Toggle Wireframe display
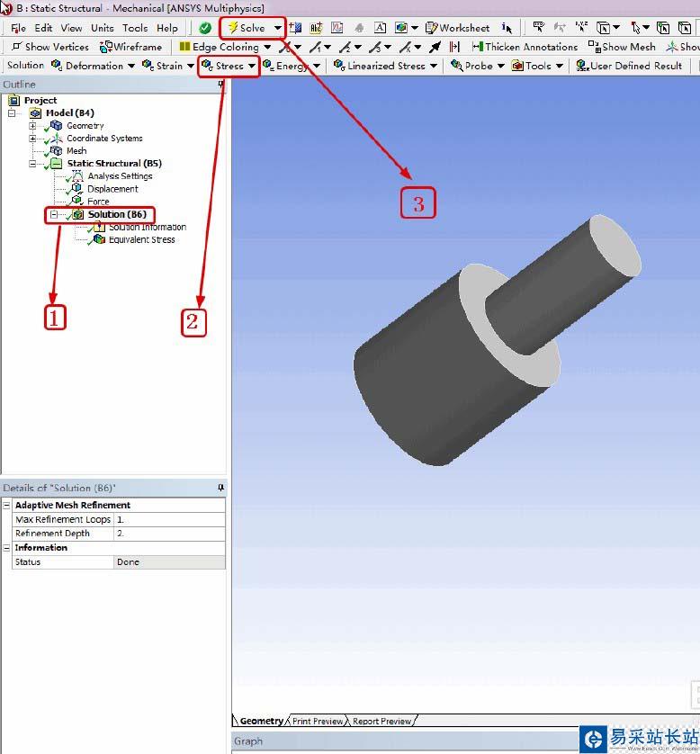The image size is (700, 754). tap(130, 47)
